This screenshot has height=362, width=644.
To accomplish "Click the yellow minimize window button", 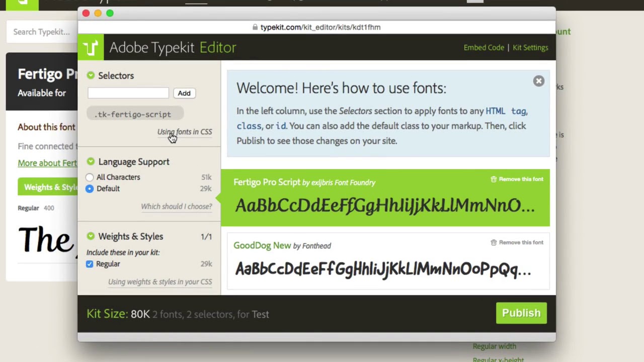I will (98, 13).
